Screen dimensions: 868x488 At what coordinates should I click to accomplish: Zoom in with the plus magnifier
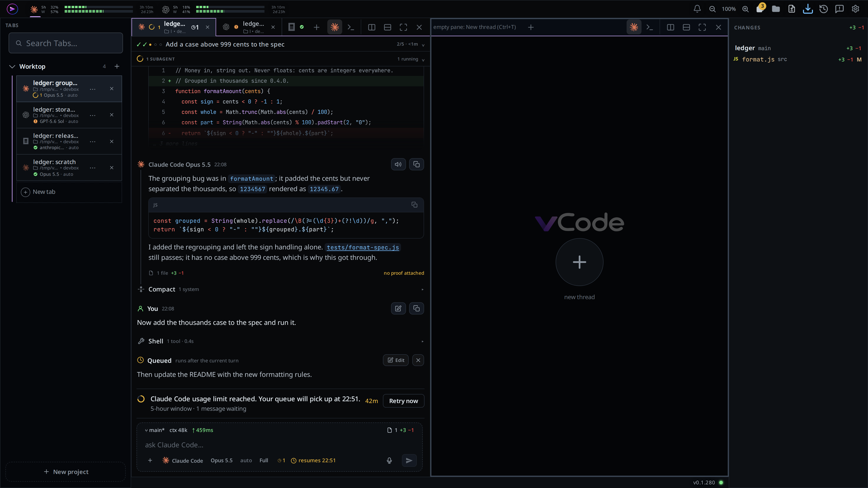tap(745, 9)
